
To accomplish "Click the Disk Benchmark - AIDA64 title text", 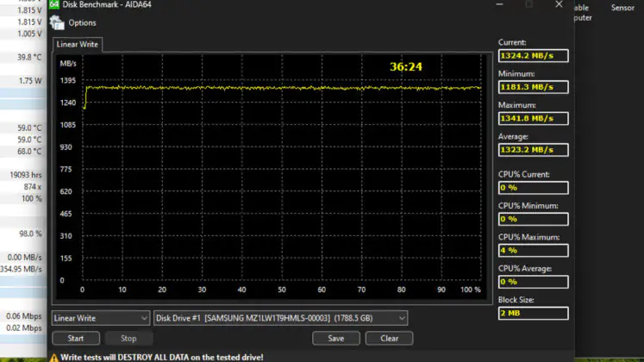I will coord(107,4).
